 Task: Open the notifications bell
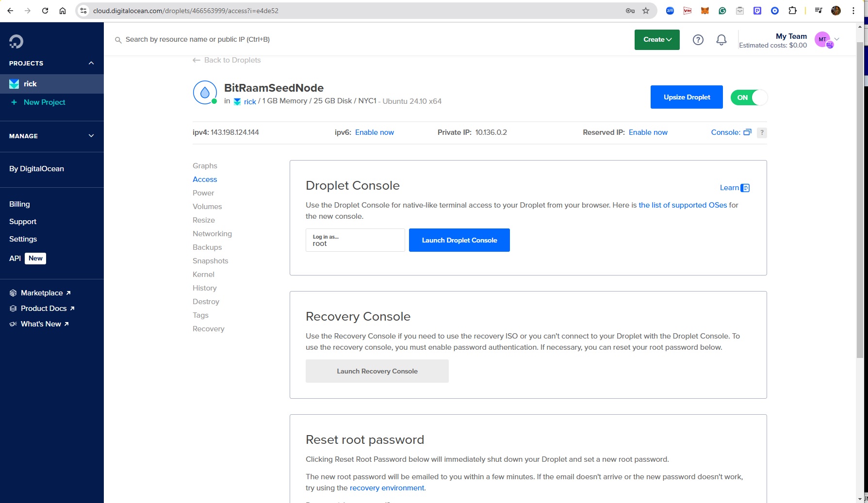(x=721, y=40)
